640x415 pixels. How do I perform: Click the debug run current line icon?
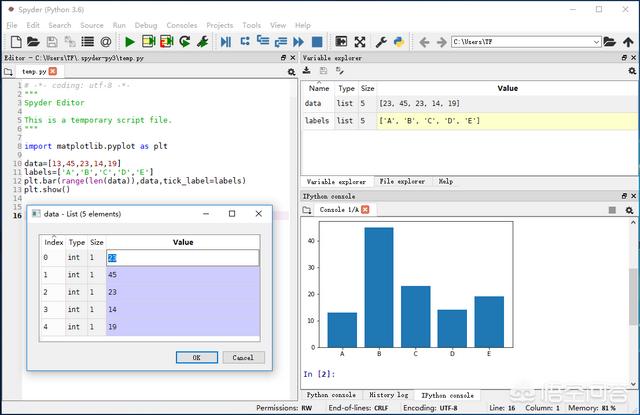[x=245, y=42]
